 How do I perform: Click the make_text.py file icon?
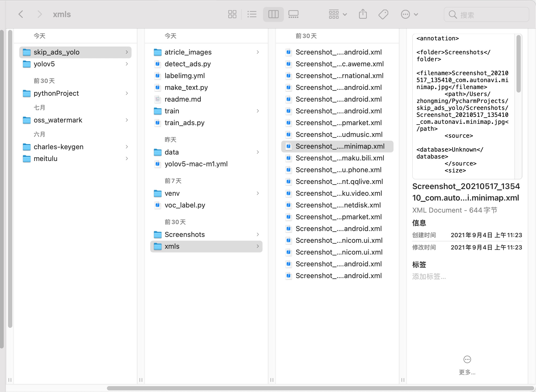158,87
